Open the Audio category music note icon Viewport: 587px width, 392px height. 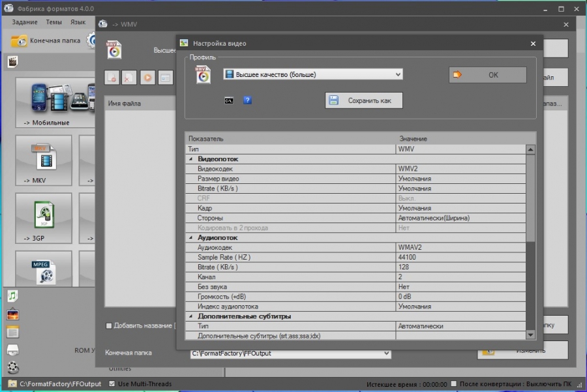(x=13, y=296)
